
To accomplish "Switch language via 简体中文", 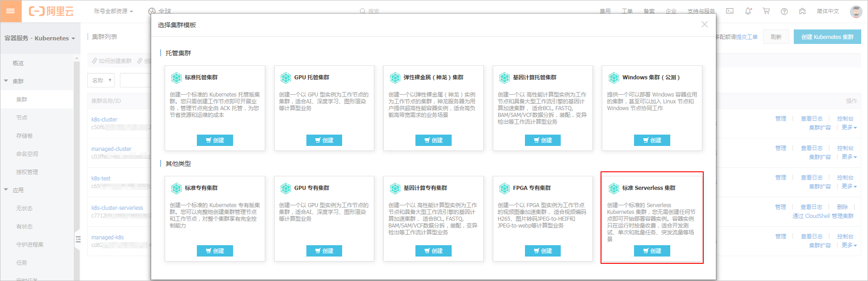I will pyautogui.click(x=828, y=11).
